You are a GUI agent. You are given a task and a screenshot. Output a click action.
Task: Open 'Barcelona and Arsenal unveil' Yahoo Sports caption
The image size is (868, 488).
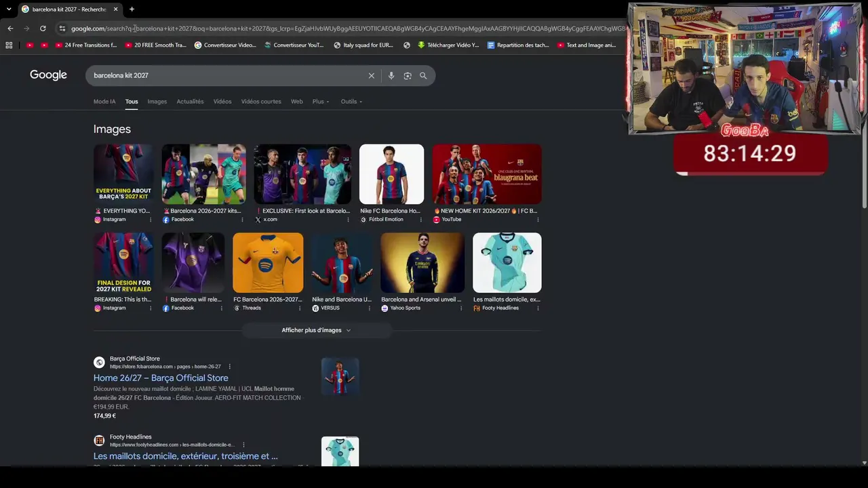coord(421,300)
